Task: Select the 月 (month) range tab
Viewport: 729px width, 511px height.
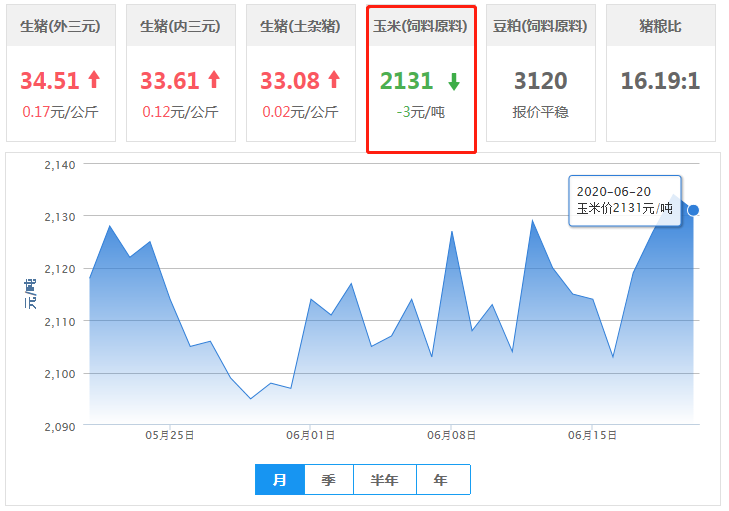Action: (x=280, y=480)
